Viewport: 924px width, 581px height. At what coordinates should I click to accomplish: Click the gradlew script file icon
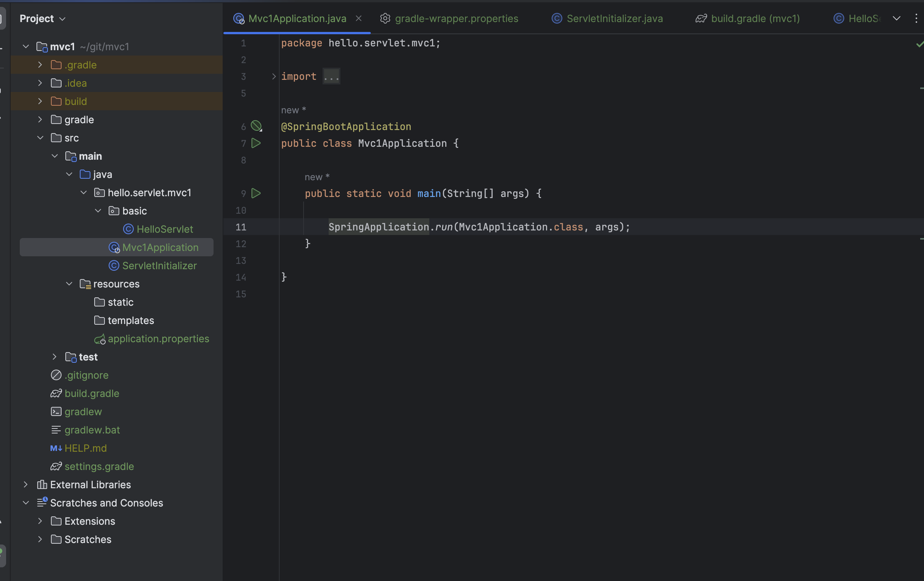click(56, 412)
